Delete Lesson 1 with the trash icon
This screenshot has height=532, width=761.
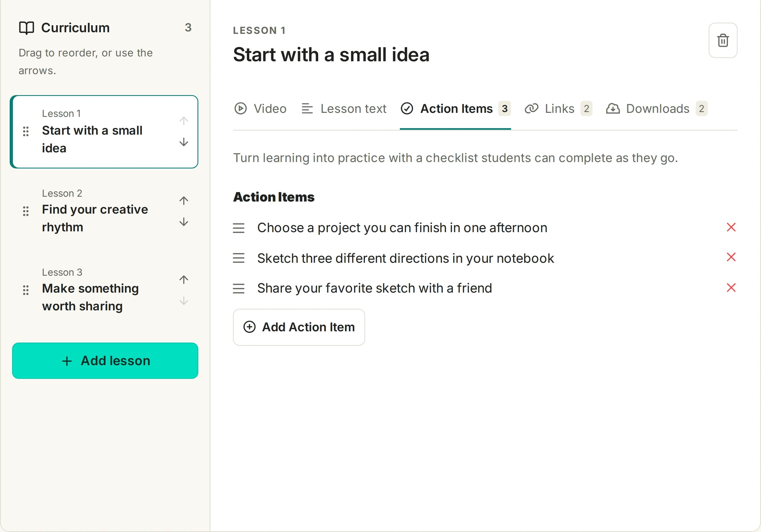[x=723, y=41]
